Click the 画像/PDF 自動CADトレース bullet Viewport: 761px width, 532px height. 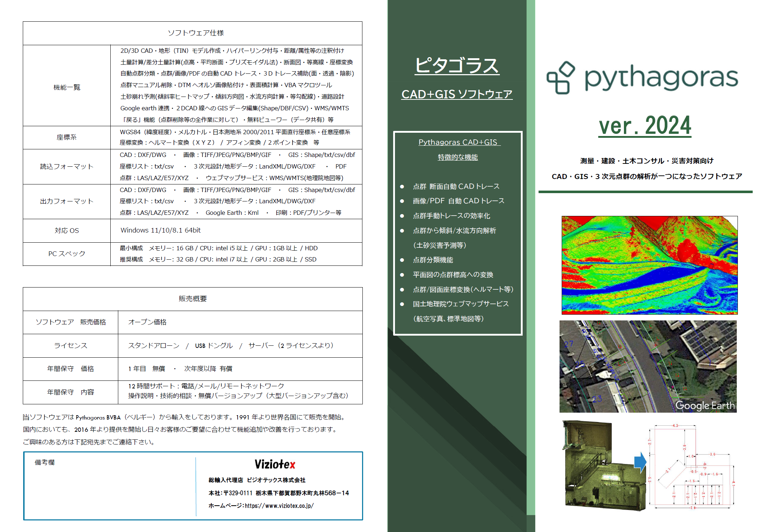[x=458, y=201]
